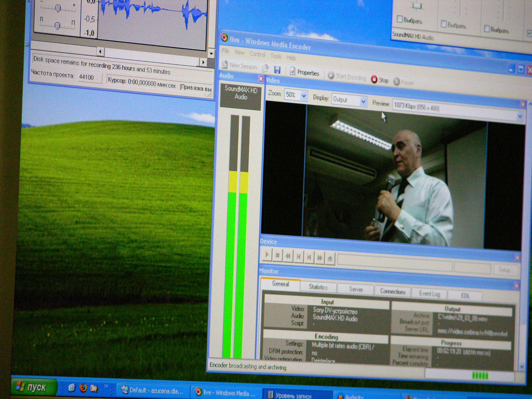Switch to the Server tab
Screen dimensions: 532x399
(355, 289)
